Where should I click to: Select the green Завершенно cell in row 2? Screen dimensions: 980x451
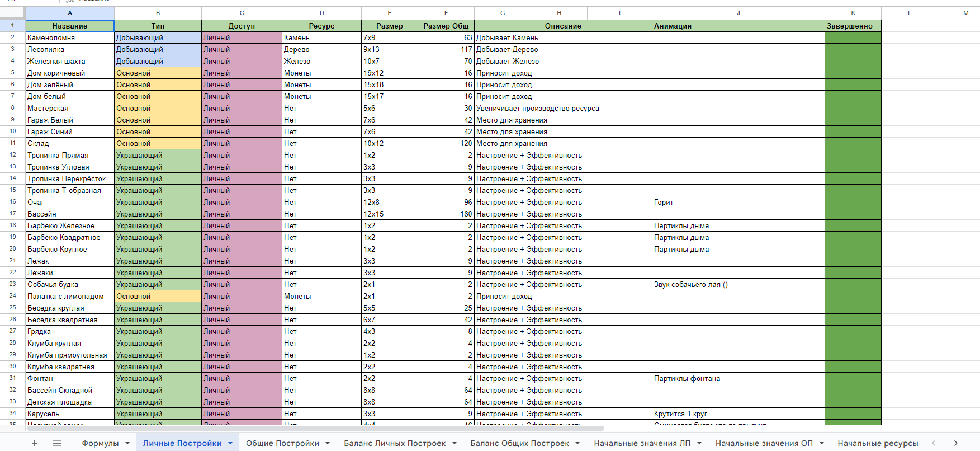tap(853, 37)
